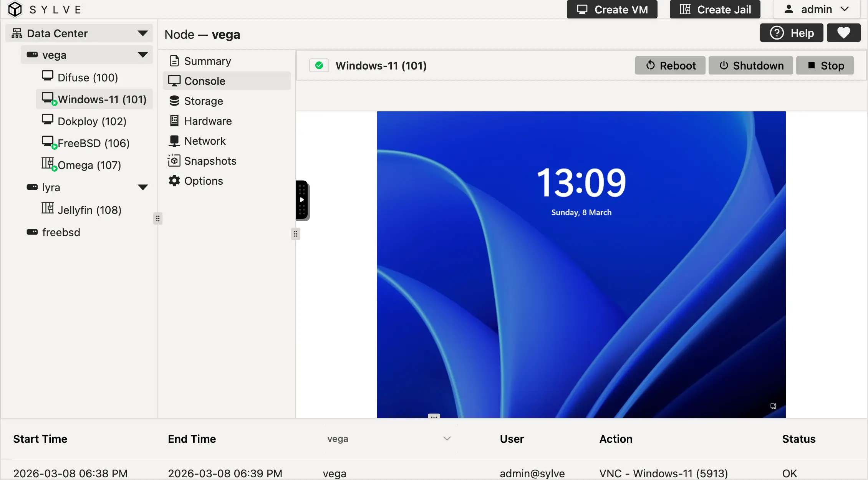Reboot the Windows-11 virtual machine
The height and width of the screenshot is (480, 868).
click(670, 65)
